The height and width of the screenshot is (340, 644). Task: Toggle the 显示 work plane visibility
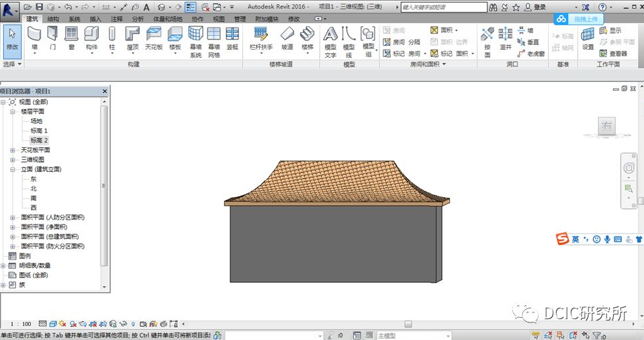click(x=610, y=31)
